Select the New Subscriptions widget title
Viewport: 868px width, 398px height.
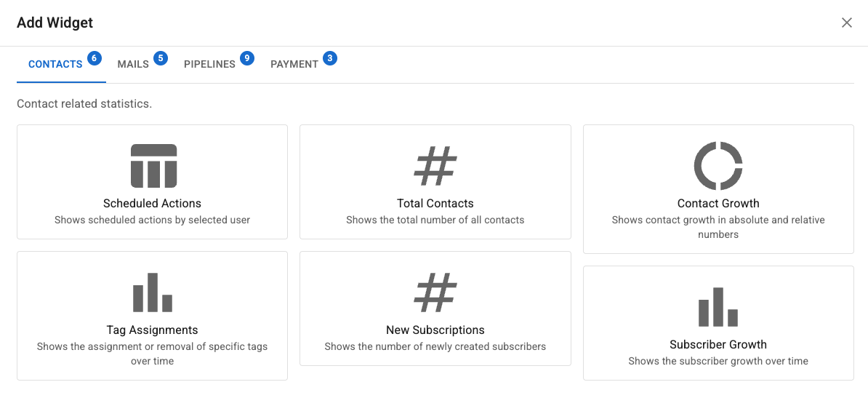(435, 330)
